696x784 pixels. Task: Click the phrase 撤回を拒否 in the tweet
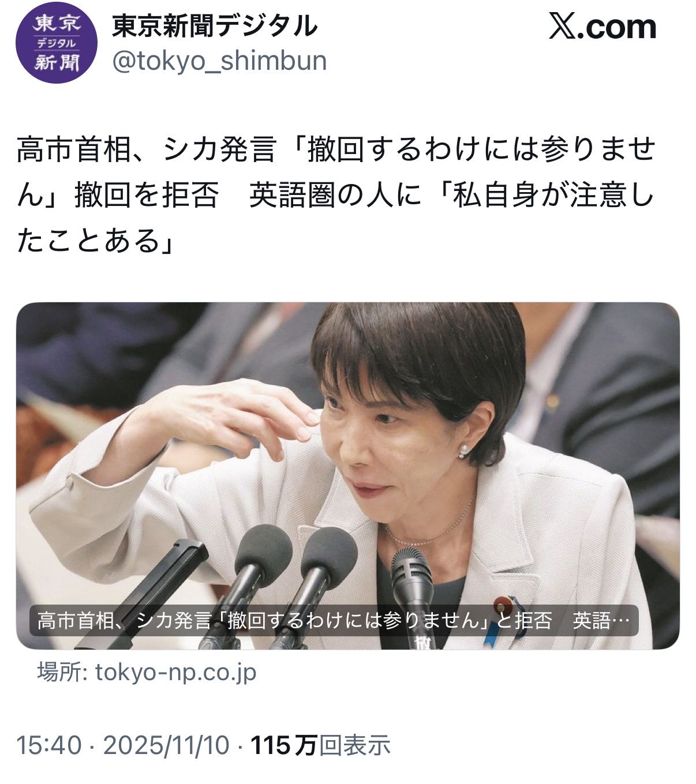pyautogui.click(x=147, y=197)
